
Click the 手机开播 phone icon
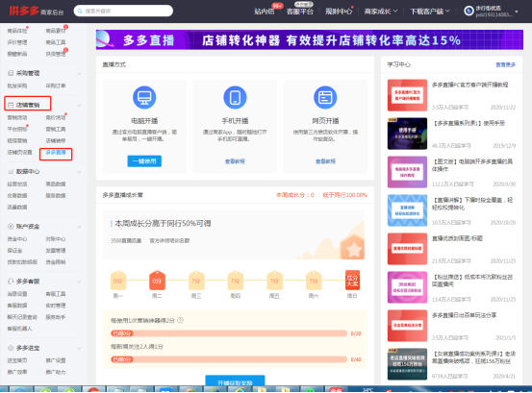coord(235,98)
